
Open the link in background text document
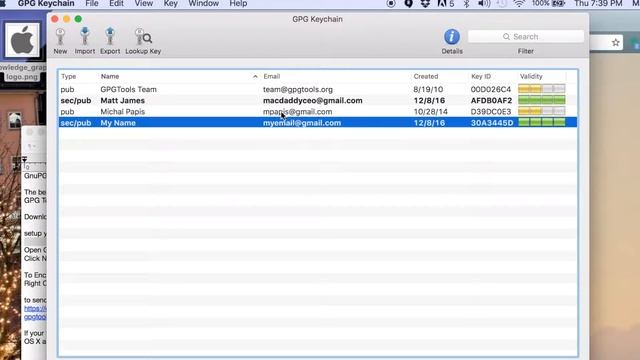[35, 313]
